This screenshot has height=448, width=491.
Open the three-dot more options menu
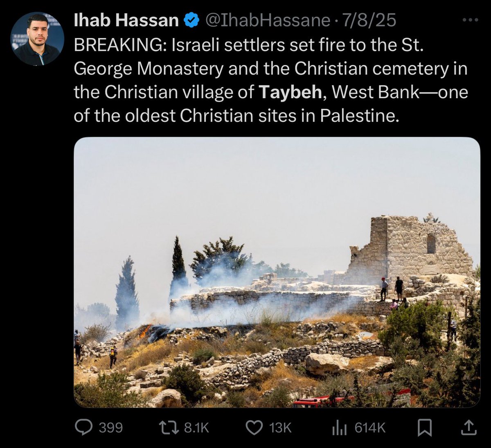[x=470, y=20]
